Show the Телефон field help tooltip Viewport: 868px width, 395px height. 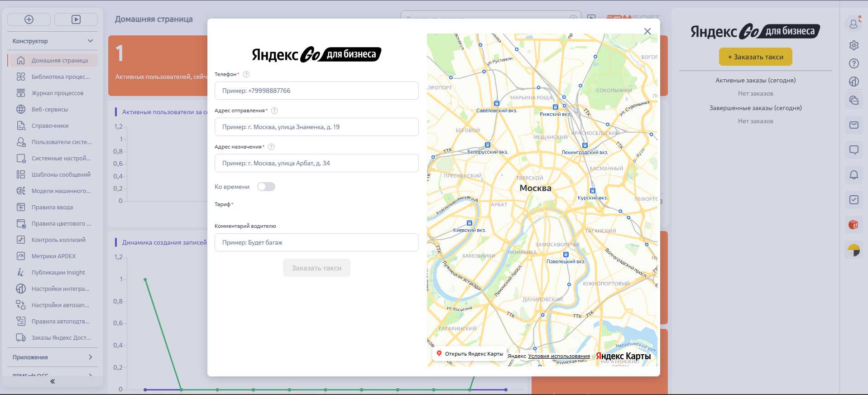[246, 74]
